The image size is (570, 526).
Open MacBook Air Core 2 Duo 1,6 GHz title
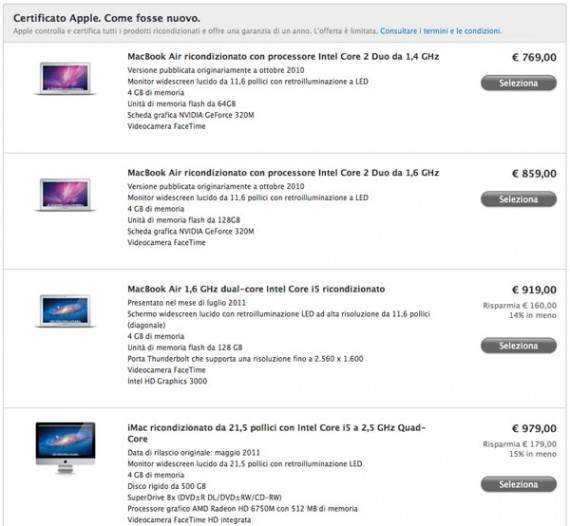283,173
